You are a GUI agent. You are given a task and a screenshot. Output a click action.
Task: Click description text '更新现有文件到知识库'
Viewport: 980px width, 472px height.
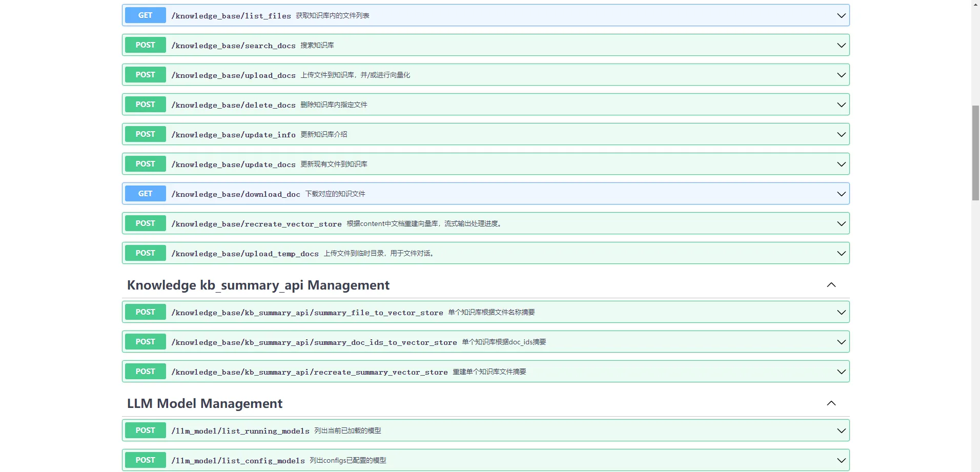pyautogui.click(x=334, y=164)
